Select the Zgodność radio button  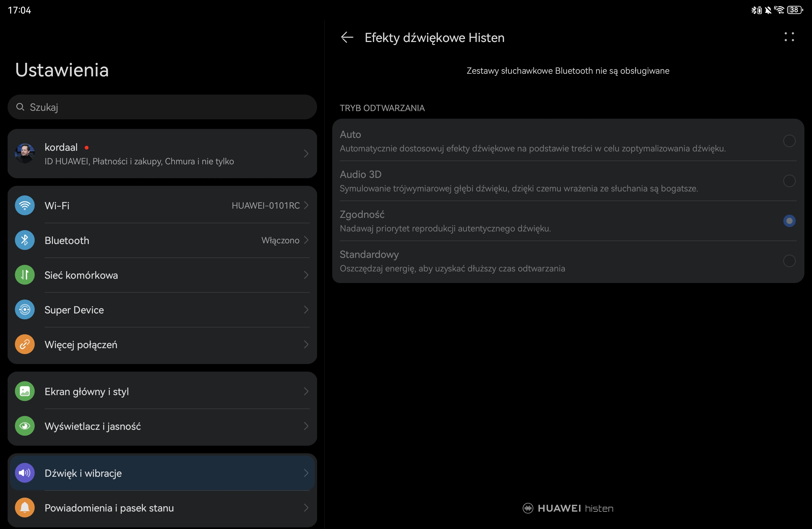tap(789, 221)
